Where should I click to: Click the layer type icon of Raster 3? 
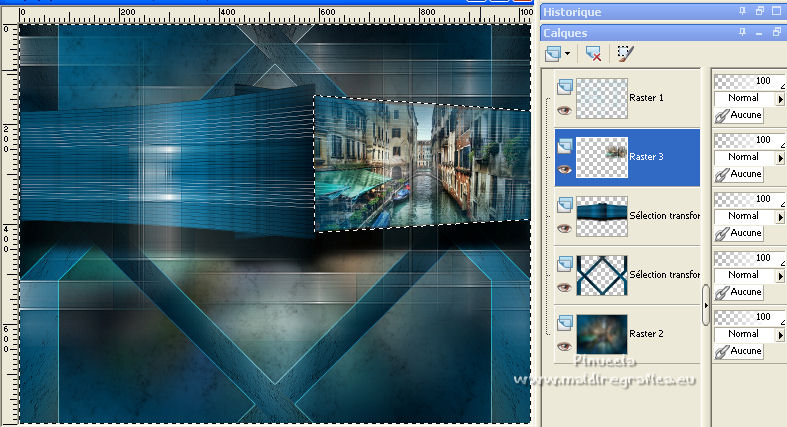pyautogui.click(x=565, y=146)
